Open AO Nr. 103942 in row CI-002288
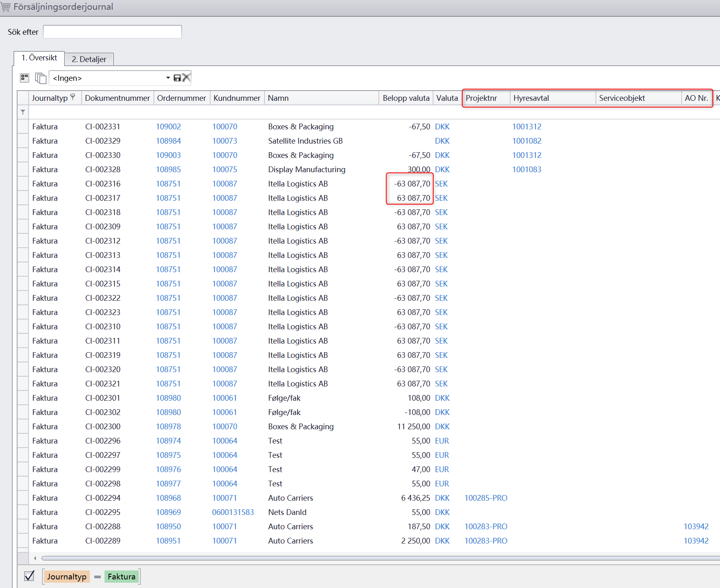 pos(696,526)
